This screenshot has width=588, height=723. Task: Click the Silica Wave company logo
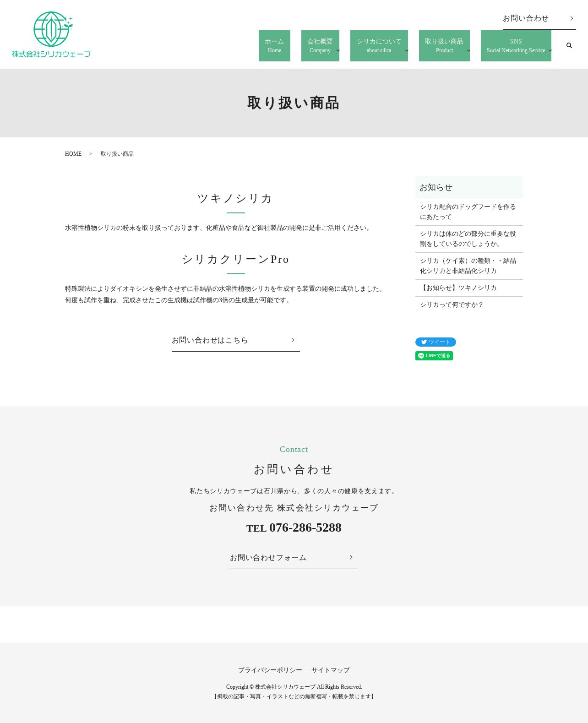point(51,34)
